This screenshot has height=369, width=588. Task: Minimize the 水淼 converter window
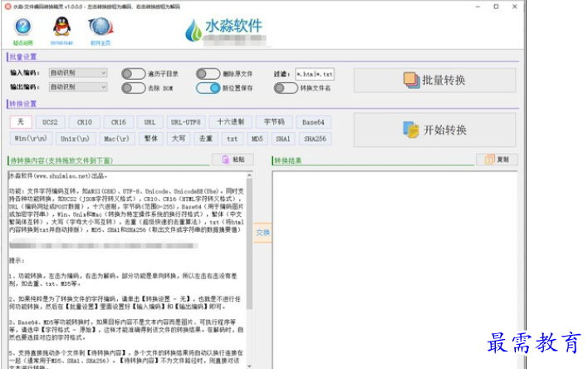click(478, 7)
